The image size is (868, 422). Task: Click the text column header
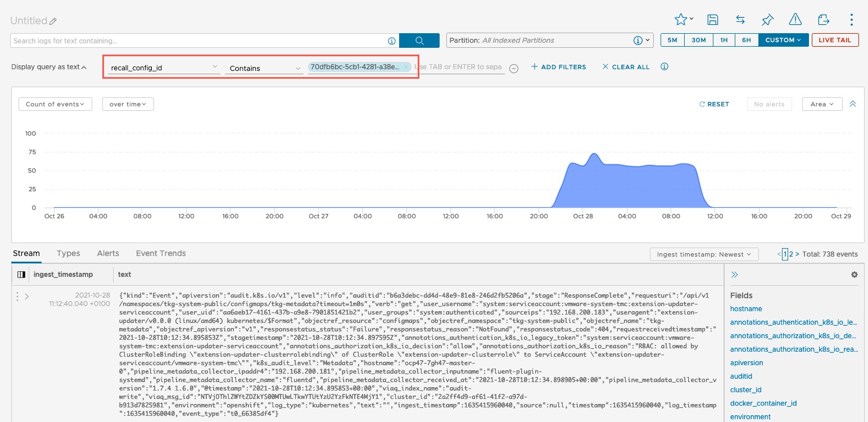125,275
